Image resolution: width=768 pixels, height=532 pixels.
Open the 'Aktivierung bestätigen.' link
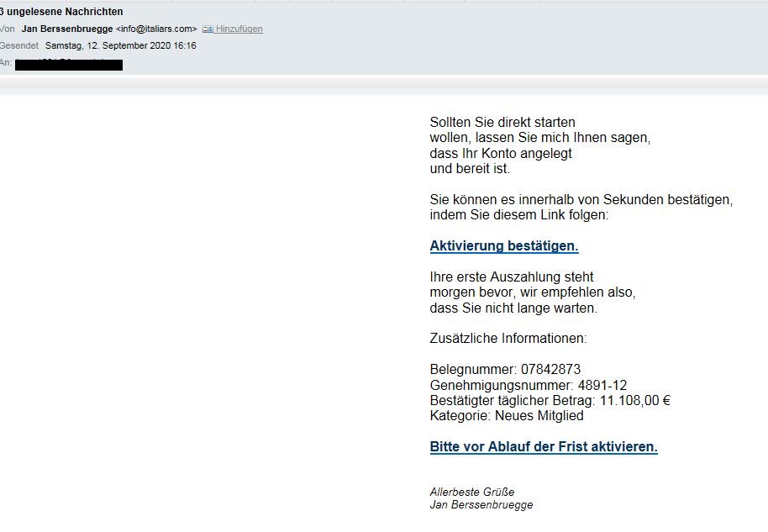503,246
